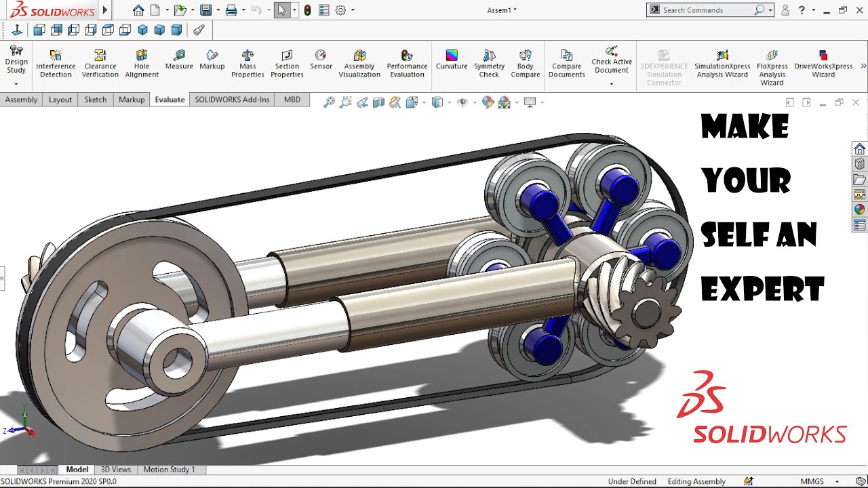
Task: Expand the SOLIDWORKS menu flyout arrow
Action: tap(105, 10)
